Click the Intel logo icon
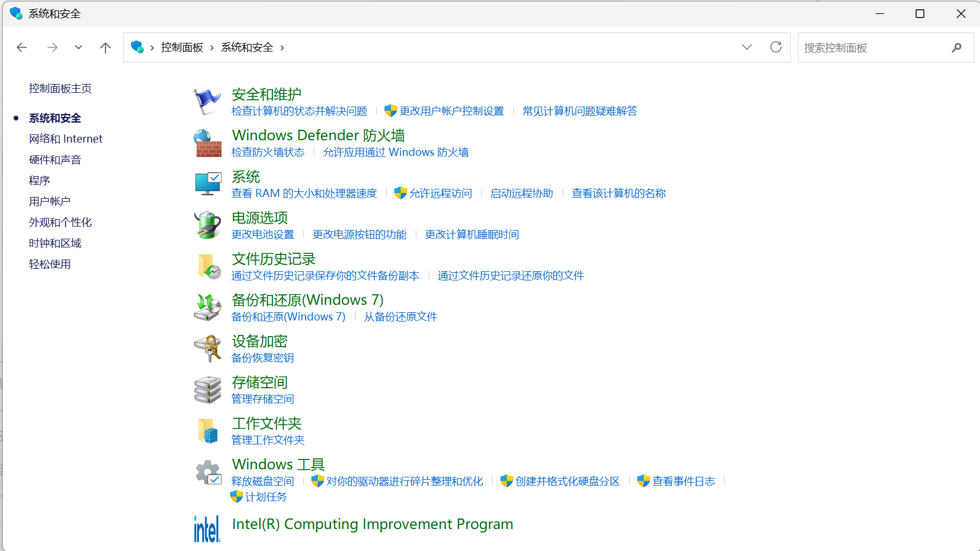 [x=207, y=528]
